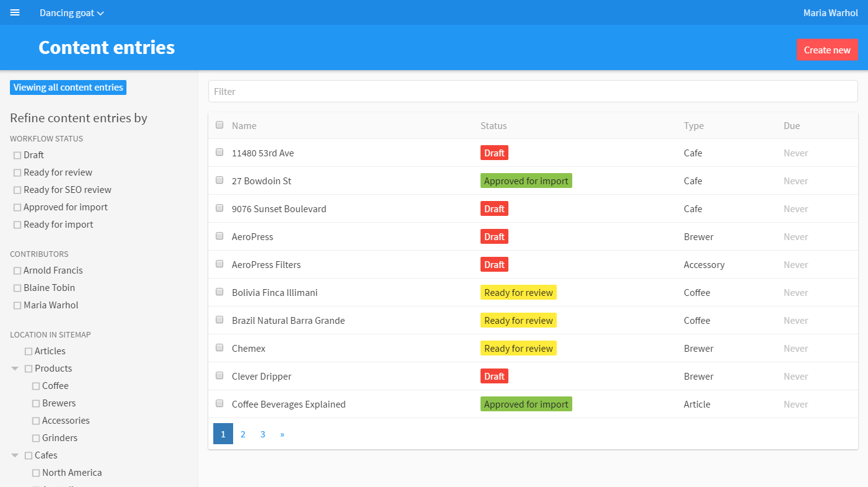Click the red Draft badge for AeroPress
Screen dimensions: 868x487
tap(494, 237)
